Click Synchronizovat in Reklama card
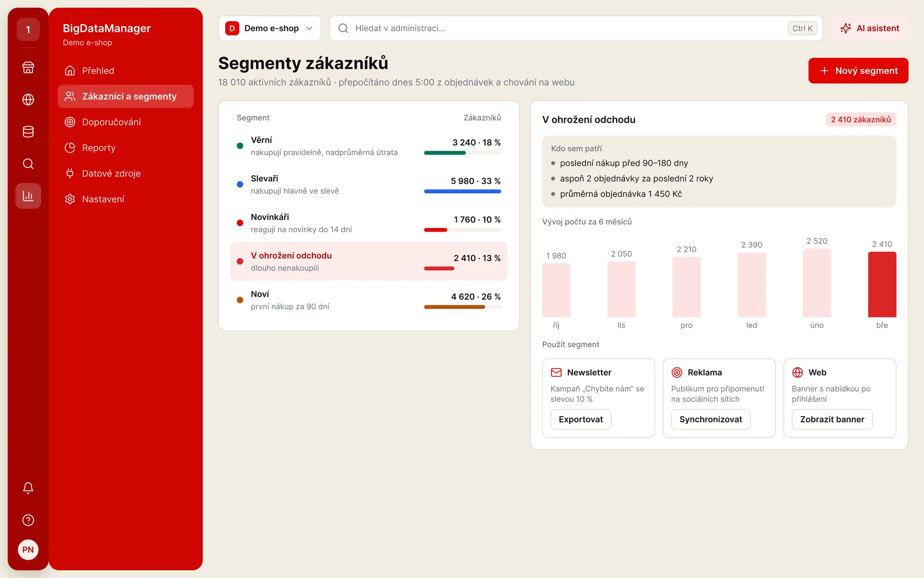 pyautogui.click(x=710, y=420)
